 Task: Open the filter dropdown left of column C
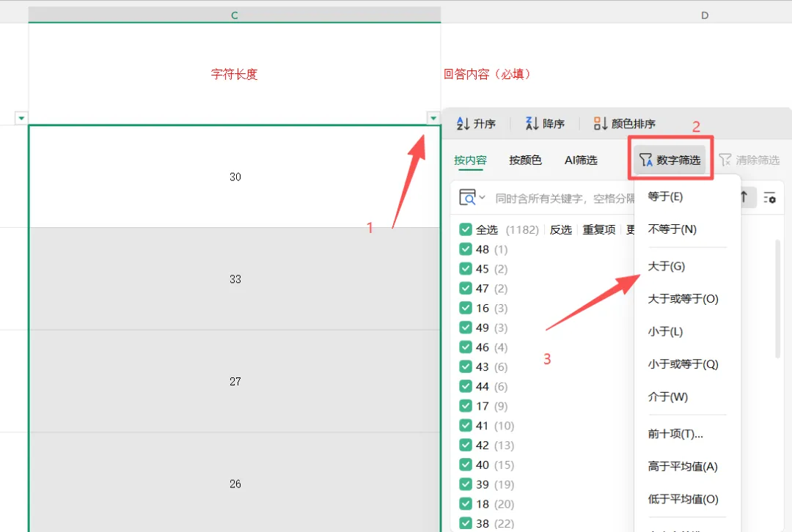click(x=21, y=118)
